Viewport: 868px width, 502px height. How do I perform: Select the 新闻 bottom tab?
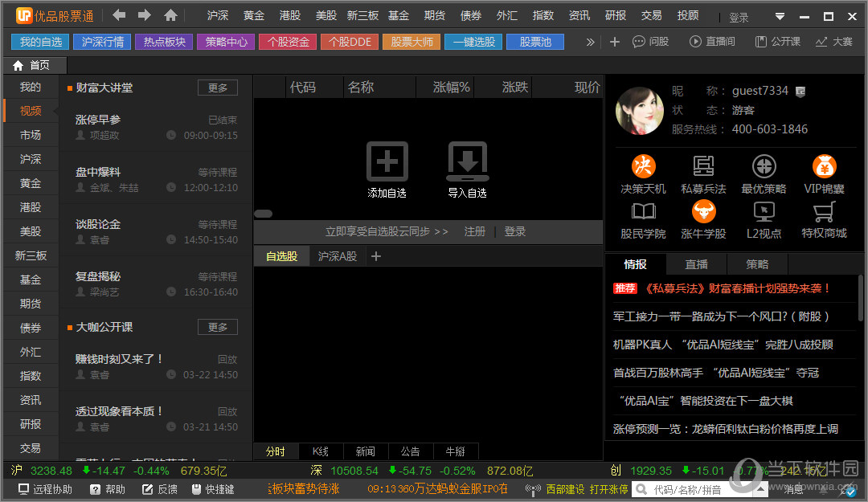(366, 451)
